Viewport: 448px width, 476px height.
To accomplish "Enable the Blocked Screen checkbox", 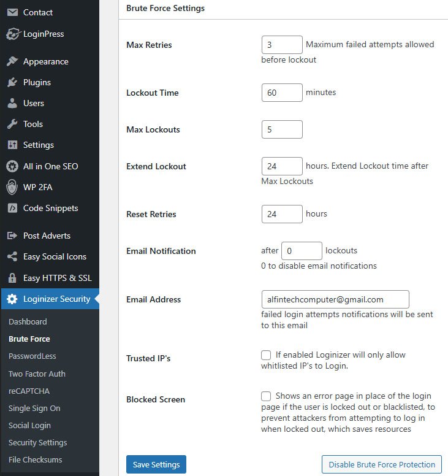I will pos(266,396).
